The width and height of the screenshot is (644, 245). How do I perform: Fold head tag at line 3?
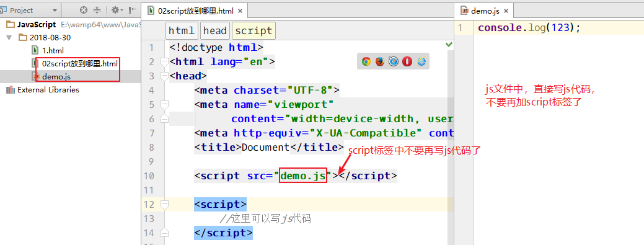pyautogui.click(x=164, y=76)
